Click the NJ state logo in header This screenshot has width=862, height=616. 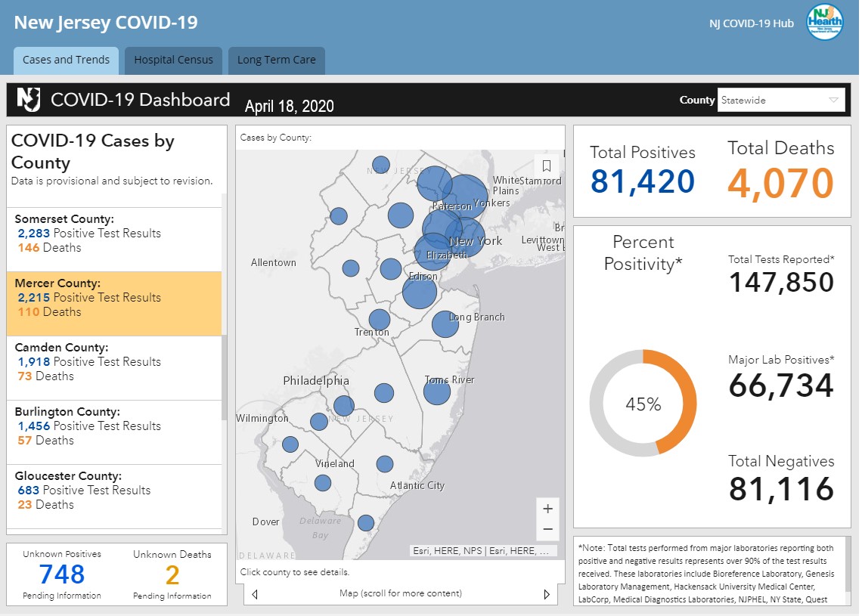coord(29,100)
